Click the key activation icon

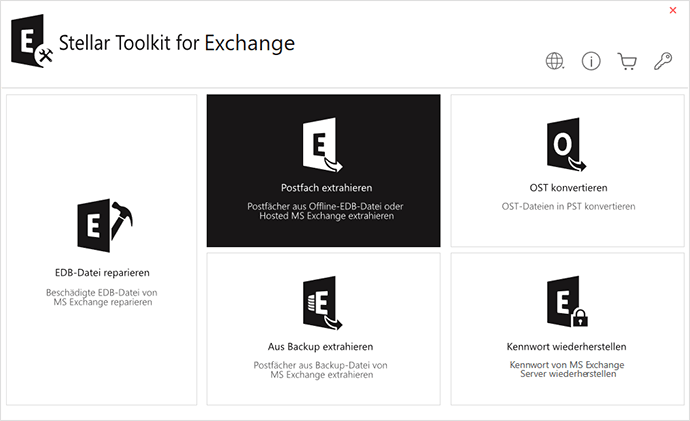pyautogui.click(x=663, y=61)
